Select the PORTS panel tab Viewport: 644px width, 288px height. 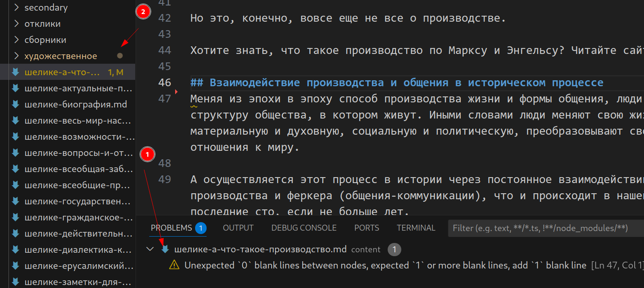pyautogui.click(x=366, y=228)
